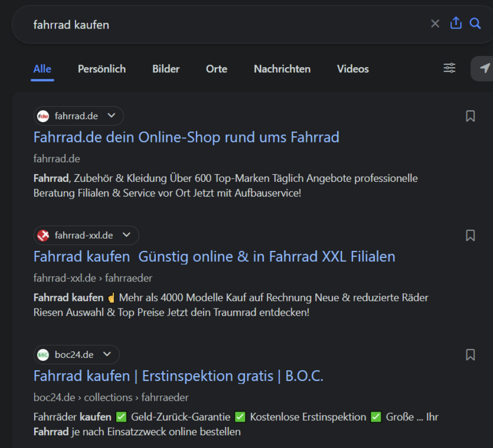
Task: Bookmark the boc24.de result
Action: 471,355
